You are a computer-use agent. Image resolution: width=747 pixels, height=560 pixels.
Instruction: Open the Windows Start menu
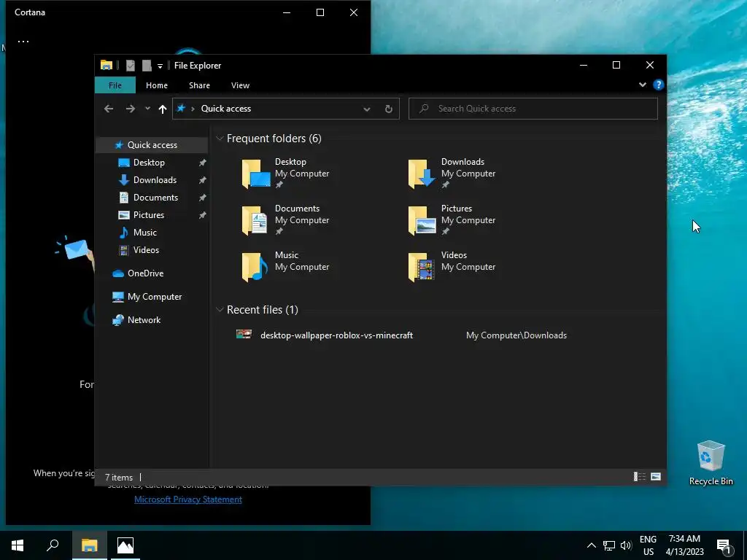click(x=18, y=545)
